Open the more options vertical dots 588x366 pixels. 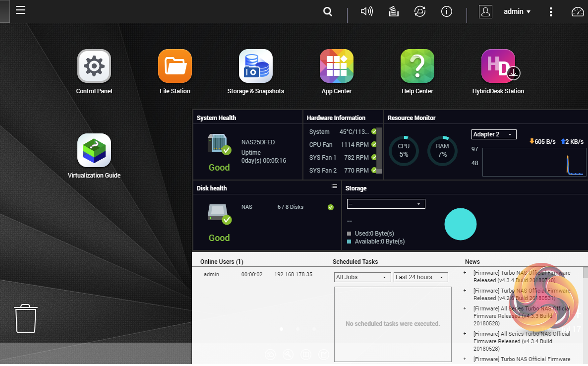click(x=550, y=11)
